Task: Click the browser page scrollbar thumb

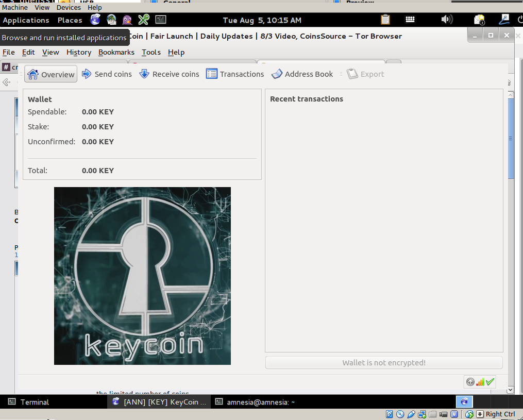Action: point(511,139)
